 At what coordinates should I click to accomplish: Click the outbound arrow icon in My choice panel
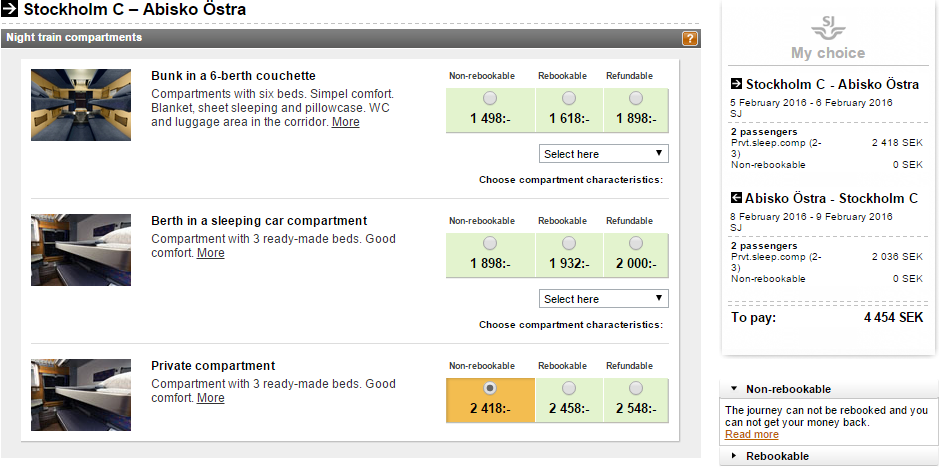click(737, 84)
